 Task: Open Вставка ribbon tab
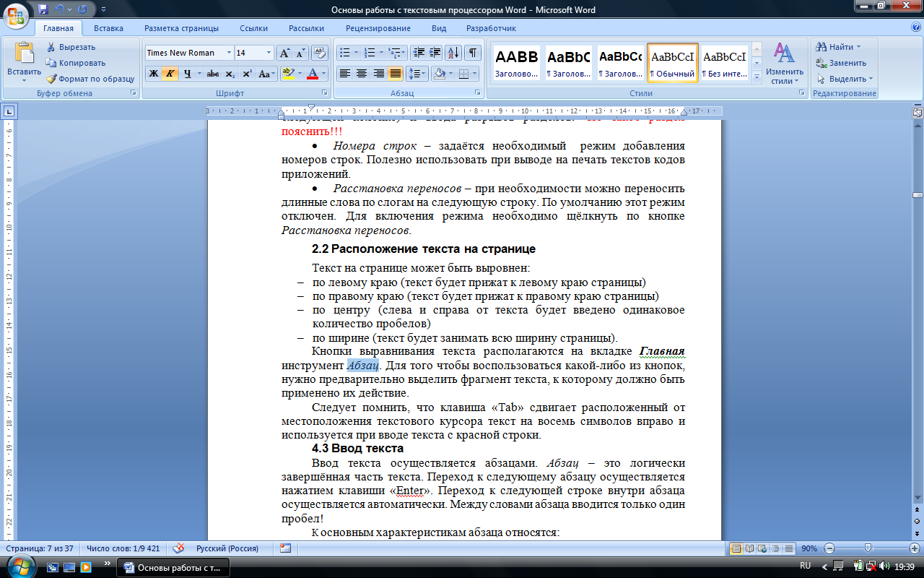(108, 28)
